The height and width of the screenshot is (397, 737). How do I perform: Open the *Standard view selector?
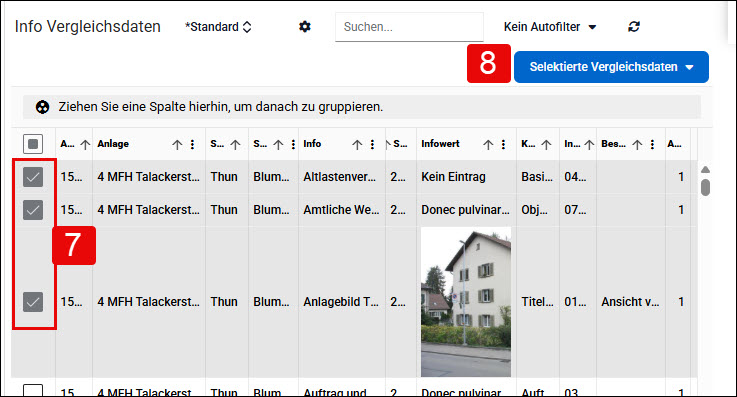coord(218,27)
